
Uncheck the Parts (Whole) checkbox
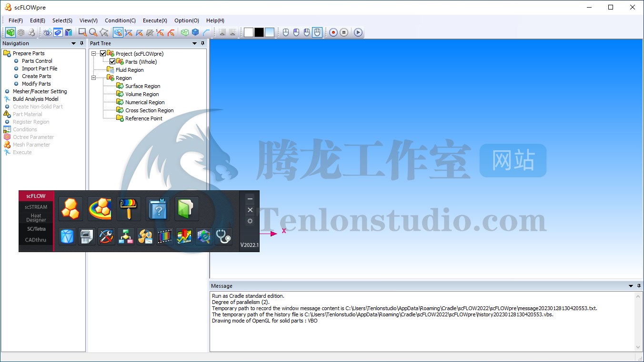click(x=112, y=62)
